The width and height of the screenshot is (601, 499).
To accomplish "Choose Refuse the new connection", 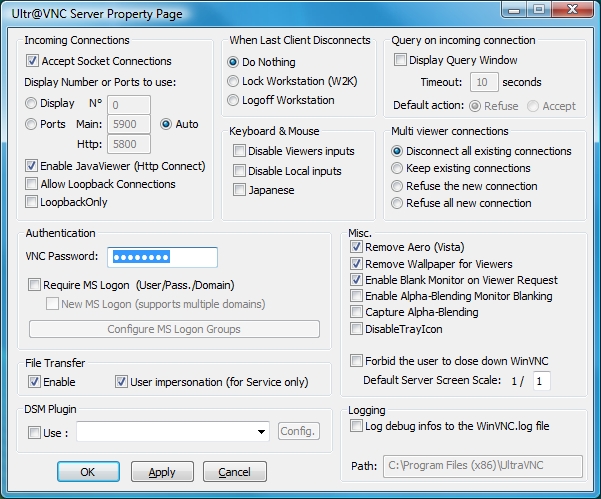I will point(397,186).
